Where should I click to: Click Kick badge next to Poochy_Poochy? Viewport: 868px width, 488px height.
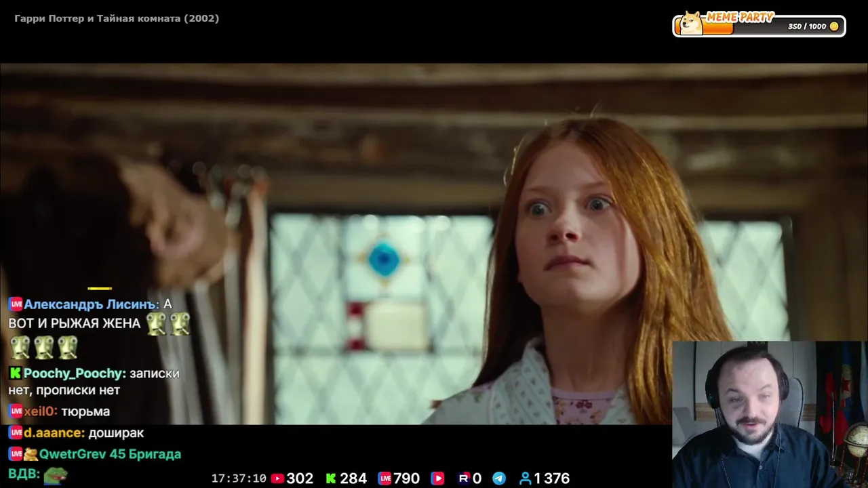click(x=15, y=373)
